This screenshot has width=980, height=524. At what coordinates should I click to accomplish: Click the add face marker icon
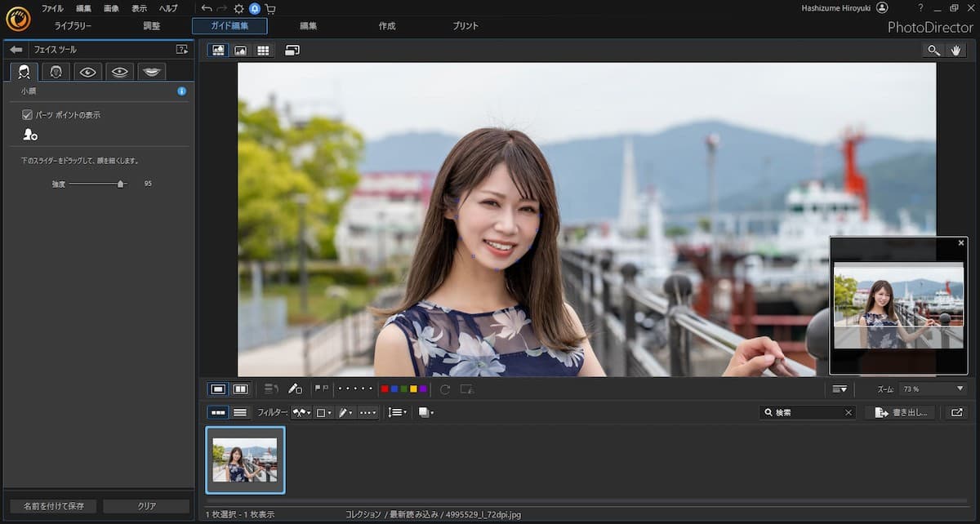(x=29, y=135)
